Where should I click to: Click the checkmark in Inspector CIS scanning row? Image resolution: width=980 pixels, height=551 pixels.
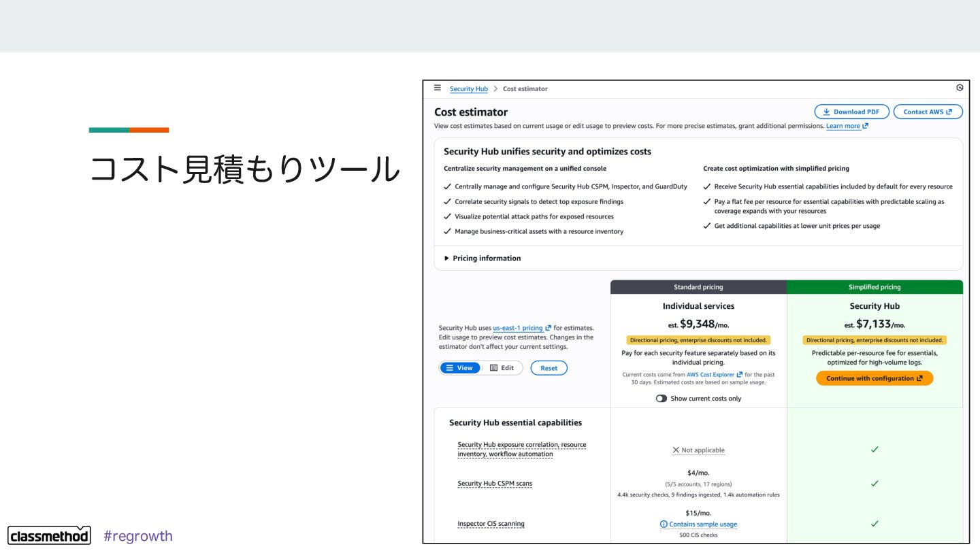point(875,524)
